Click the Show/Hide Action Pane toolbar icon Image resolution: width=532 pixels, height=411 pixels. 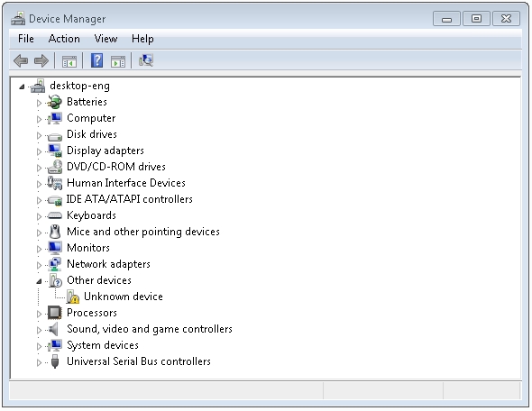[x=118, y=61]
